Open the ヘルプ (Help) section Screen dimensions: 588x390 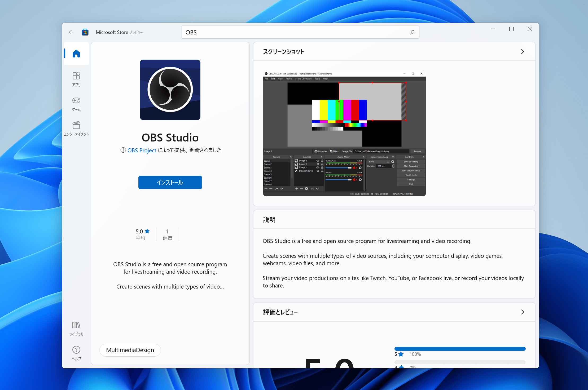click(76, 353)
